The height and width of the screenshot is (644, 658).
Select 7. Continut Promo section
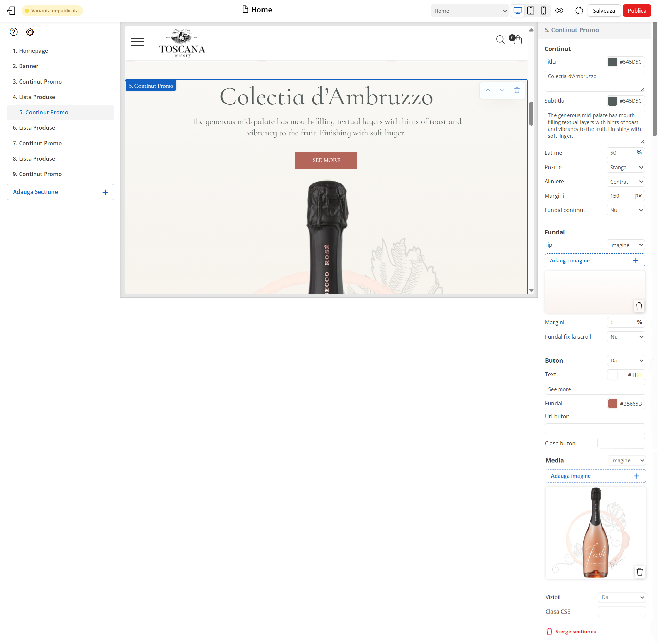click(x=37, y=143)
